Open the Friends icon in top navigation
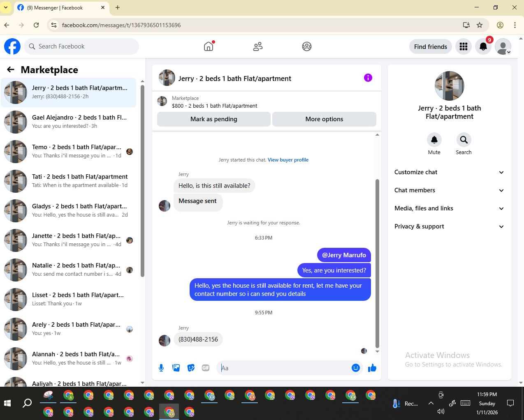The image size is (524, 420). coord(258,46)
